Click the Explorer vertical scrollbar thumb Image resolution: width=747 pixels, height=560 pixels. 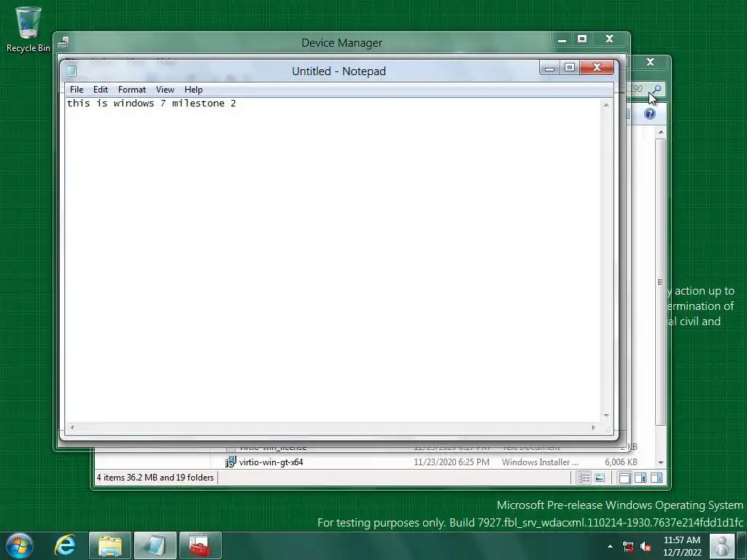(x=661, y=282)
